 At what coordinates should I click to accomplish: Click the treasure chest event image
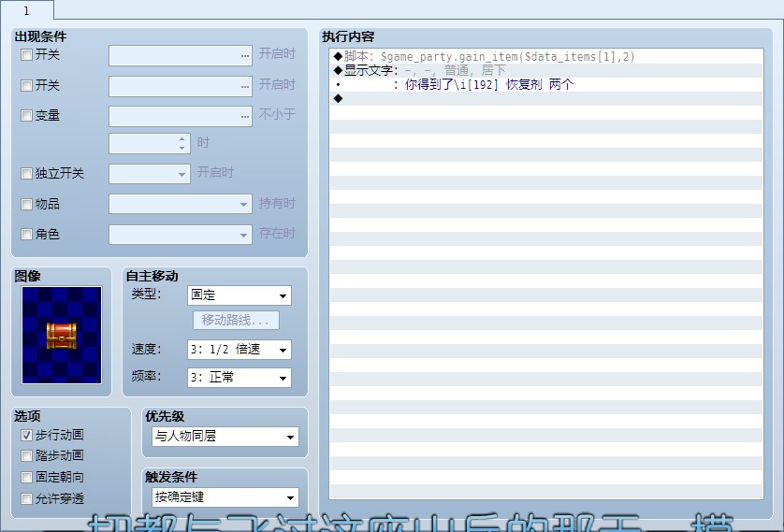click(x=62, y=335)
